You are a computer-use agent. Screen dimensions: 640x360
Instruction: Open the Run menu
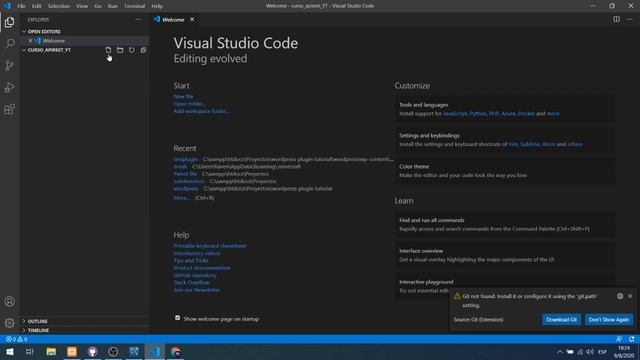click(113, 6)
